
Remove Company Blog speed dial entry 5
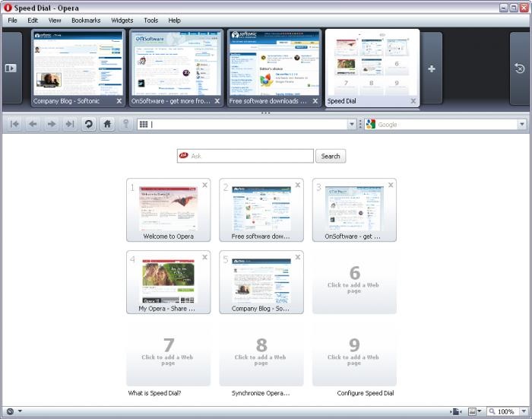(x=298, y=257)
